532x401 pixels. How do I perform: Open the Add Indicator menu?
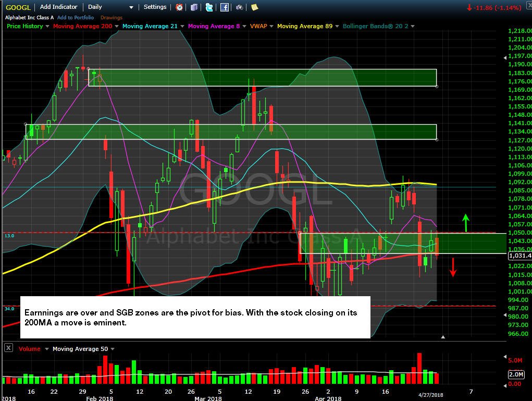tap(59, 7)
